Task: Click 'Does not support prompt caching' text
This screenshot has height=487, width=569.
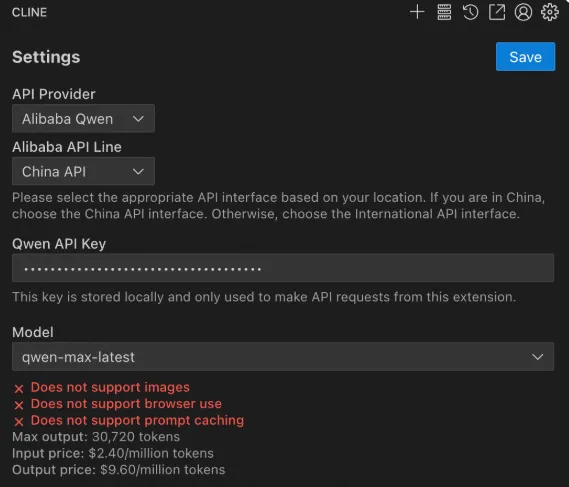Action: click(x=137, y=420)
